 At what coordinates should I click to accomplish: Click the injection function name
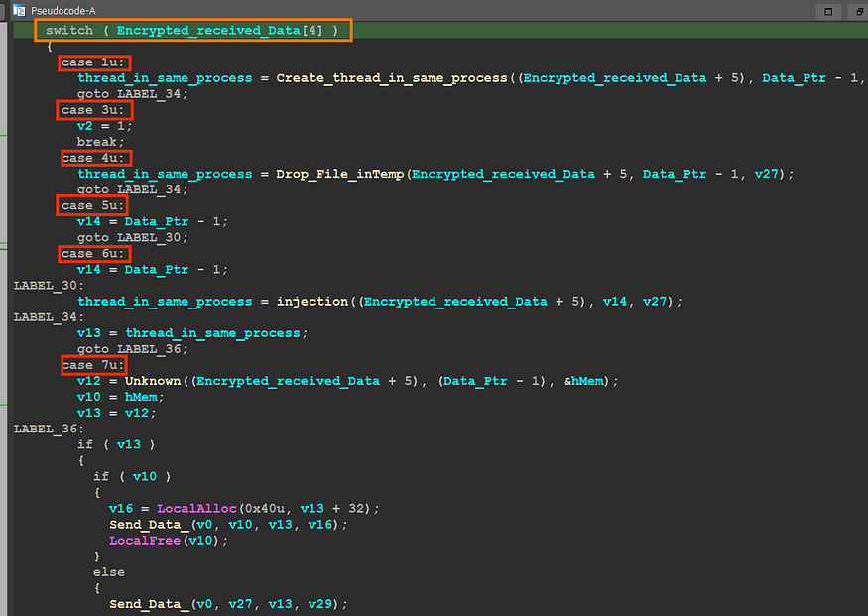pyautogui.click(x=312, y=302)
